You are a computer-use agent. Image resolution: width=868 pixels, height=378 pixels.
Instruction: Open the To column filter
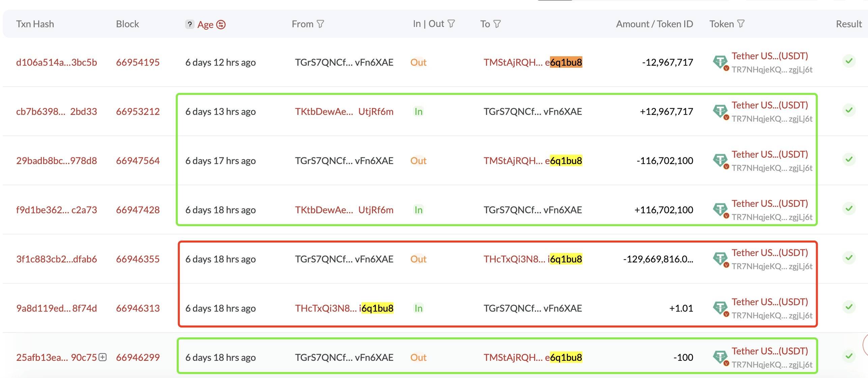[x=497, y=24]
